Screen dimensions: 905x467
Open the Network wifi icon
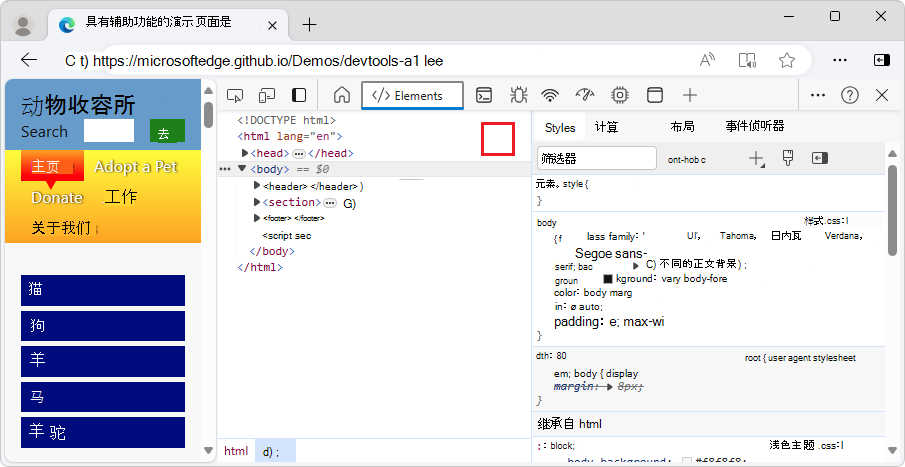551,96
